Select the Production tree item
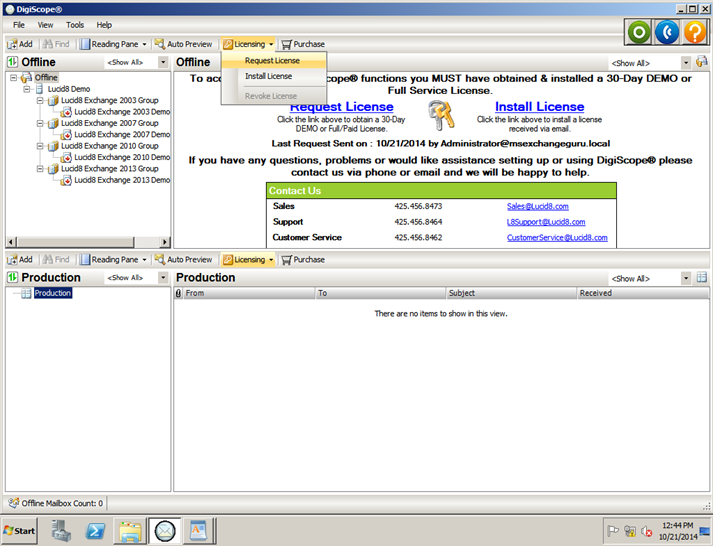Viewport: 713px width, 546px height. pos(53,293)
